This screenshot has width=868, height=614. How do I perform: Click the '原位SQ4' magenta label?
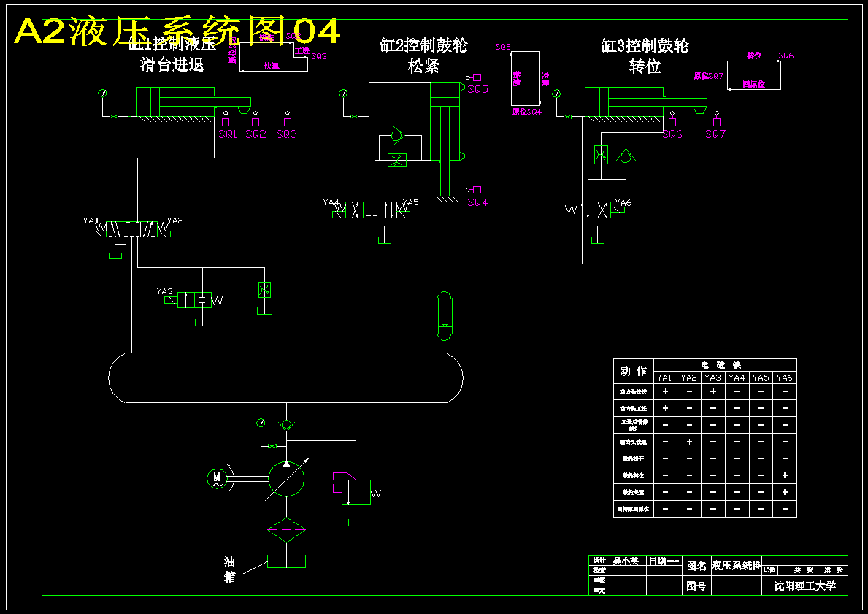[x=526, y=111]
